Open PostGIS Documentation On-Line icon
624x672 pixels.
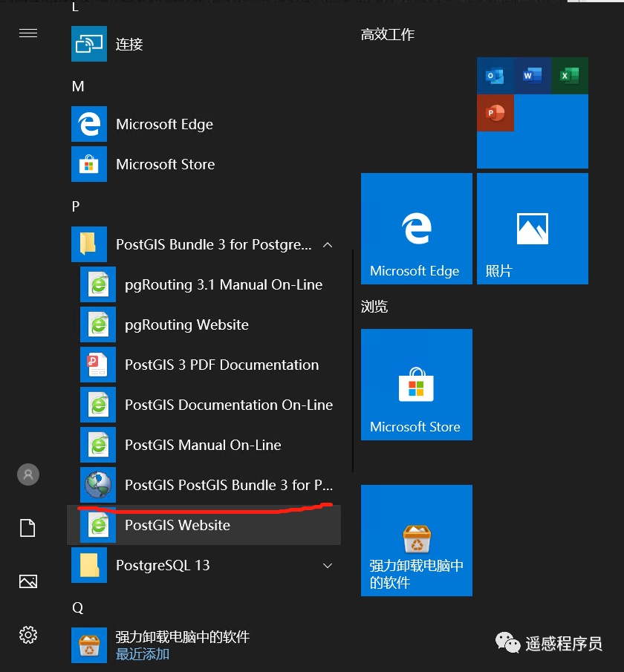98,405
